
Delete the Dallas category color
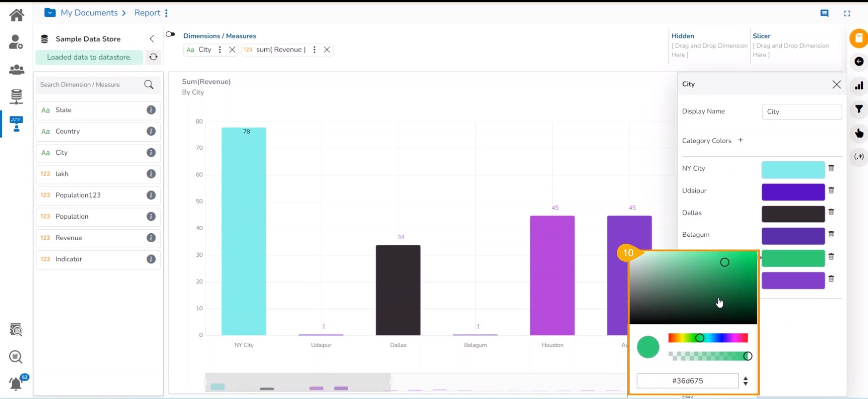(x=831, y=212)
